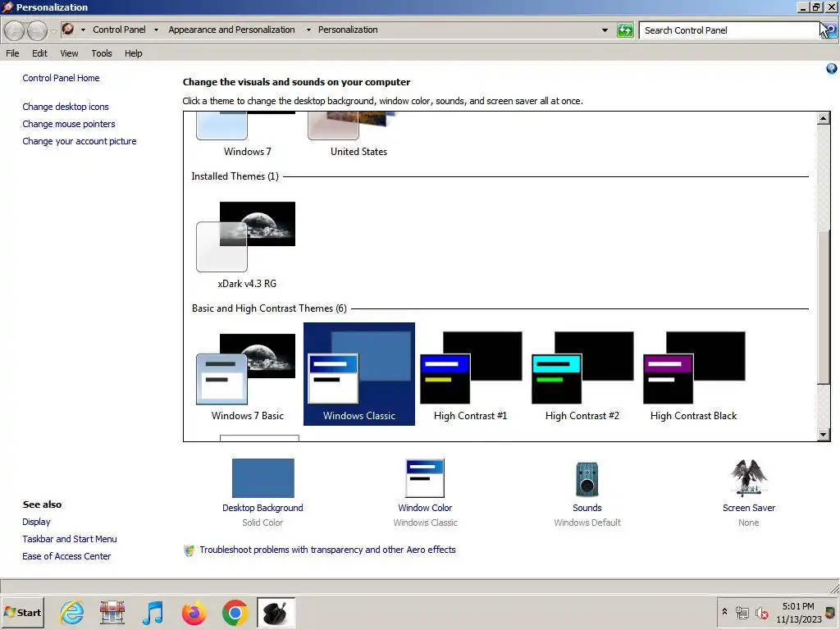Click the Personalization breadcrumb
Viewport: 840px width, 630px height.
tap(348, 30)
